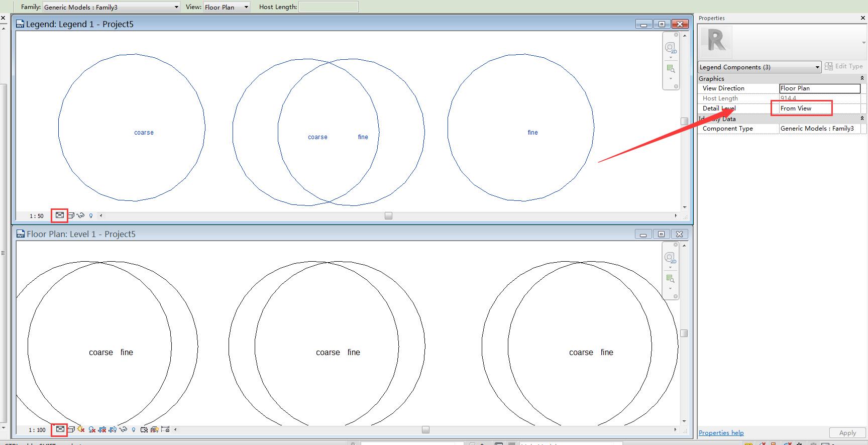Click Edit Type button

(x=844, y=66)
